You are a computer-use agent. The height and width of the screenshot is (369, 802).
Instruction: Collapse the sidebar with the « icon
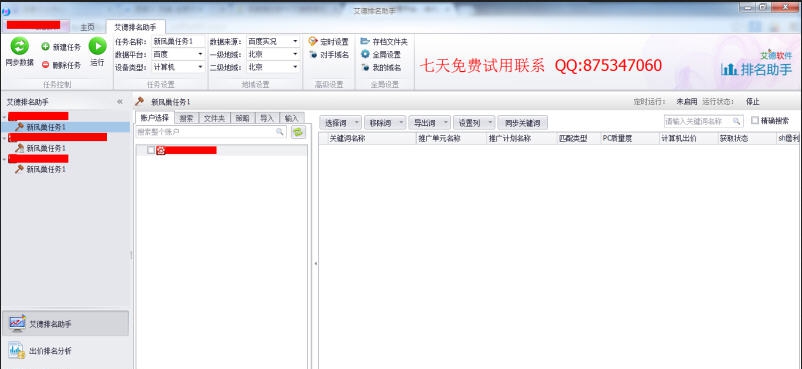[120, 102]
